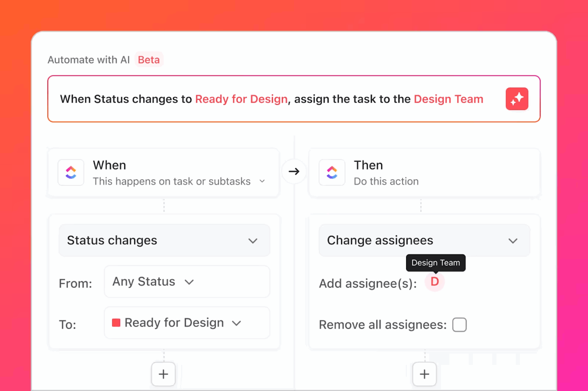Enable the Remove all assignees checkbox
This screenshot has height=391, width=588.
[x=459, y=325]
